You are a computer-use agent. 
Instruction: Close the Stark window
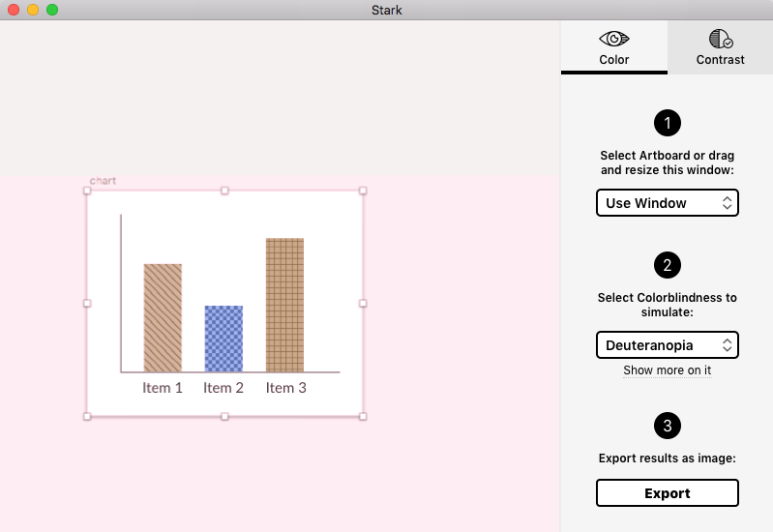[14, 10]
